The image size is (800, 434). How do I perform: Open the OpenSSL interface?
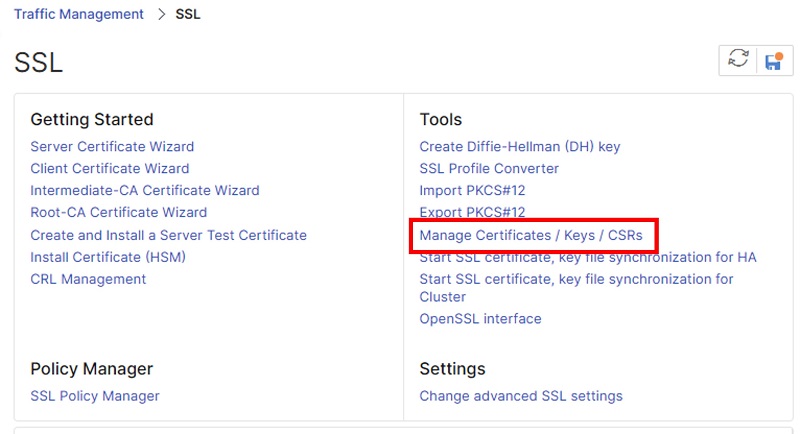[x=481, y=319]
